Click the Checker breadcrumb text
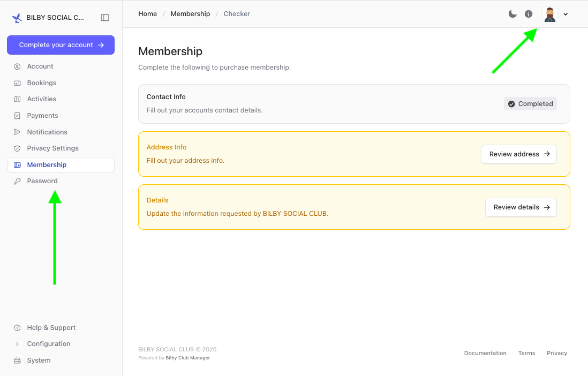Image resolution: width=588 pixels, height=376 pixels. coord(237,14)
